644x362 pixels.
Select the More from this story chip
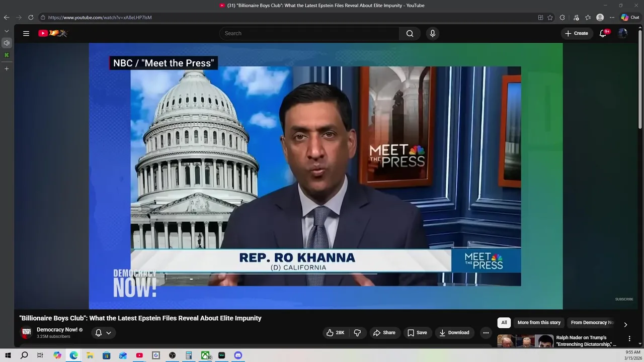[x=539, y=322]
